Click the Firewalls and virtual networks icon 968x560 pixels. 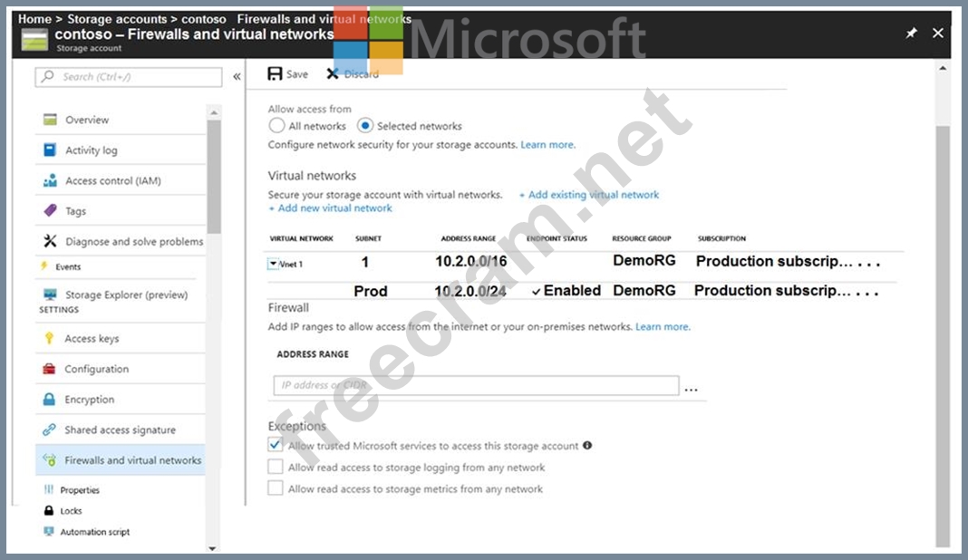click(49, 460)
